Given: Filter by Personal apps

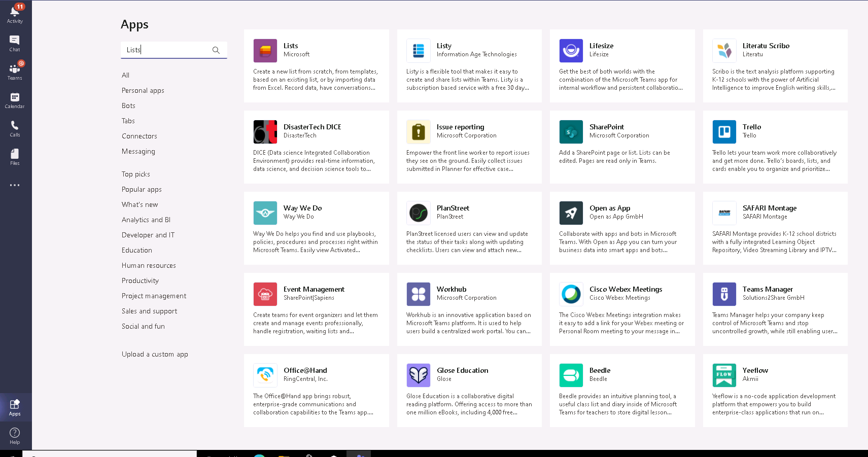Looking at the screenshot, I should click(x=143, y=90).
